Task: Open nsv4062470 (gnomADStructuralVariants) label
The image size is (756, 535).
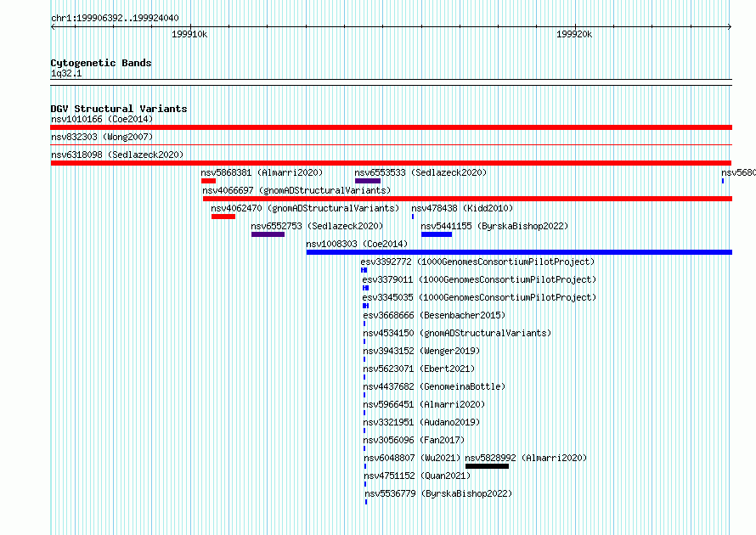Action: tap(305, 208)
